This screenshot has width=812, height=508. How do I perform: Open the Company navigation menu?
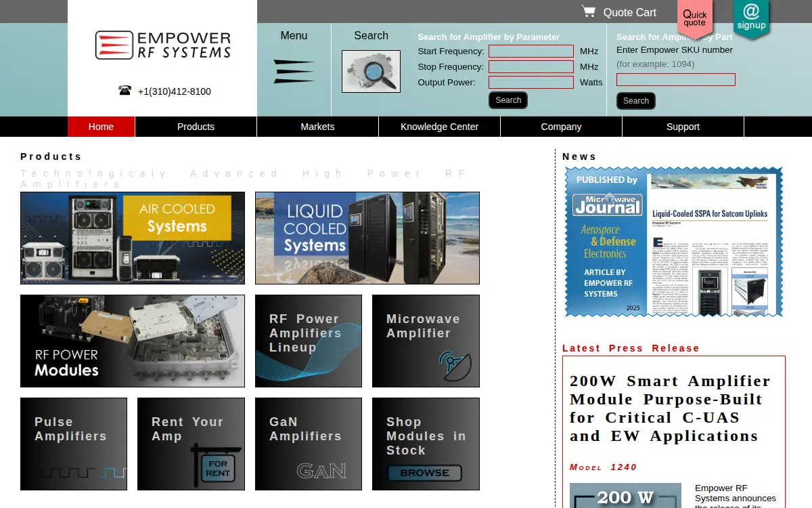(561, 127)
